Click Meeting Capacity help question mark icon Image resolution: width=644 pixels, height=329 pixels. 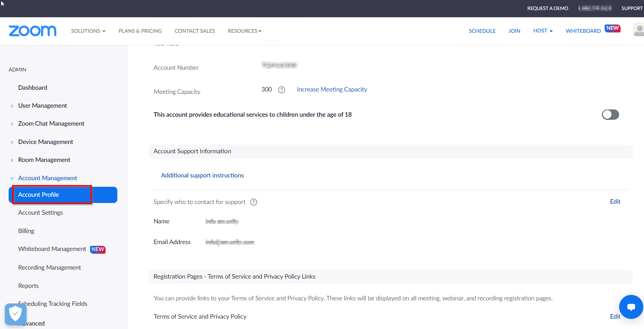pos(282,90)
